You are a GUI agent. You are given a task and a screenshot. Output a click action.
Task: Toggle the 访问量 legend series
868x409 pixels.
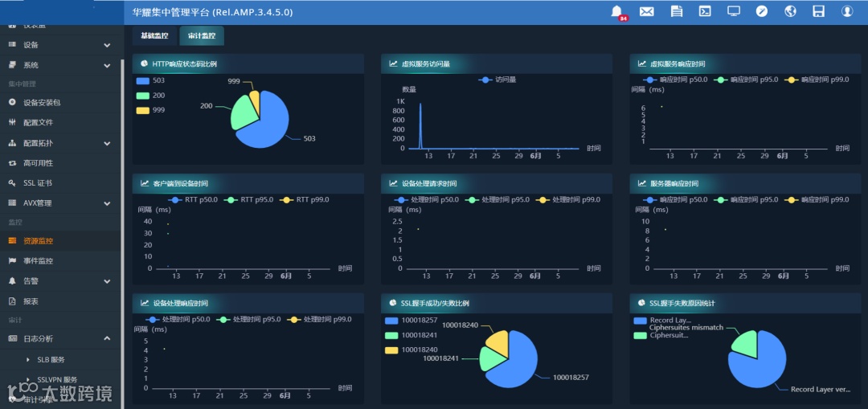(497, 80)
